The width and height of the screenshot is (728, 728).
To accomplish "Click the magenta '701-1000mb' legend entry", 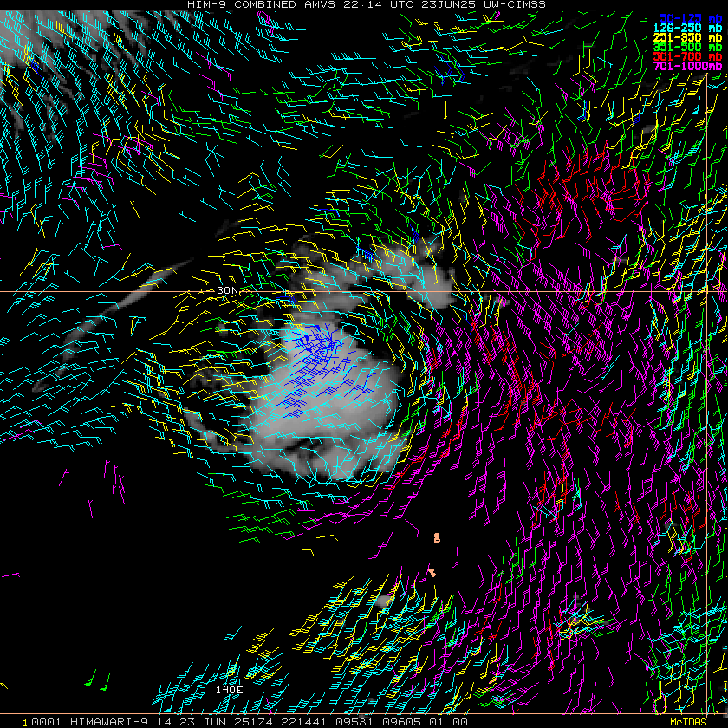I will coord(687,67).
